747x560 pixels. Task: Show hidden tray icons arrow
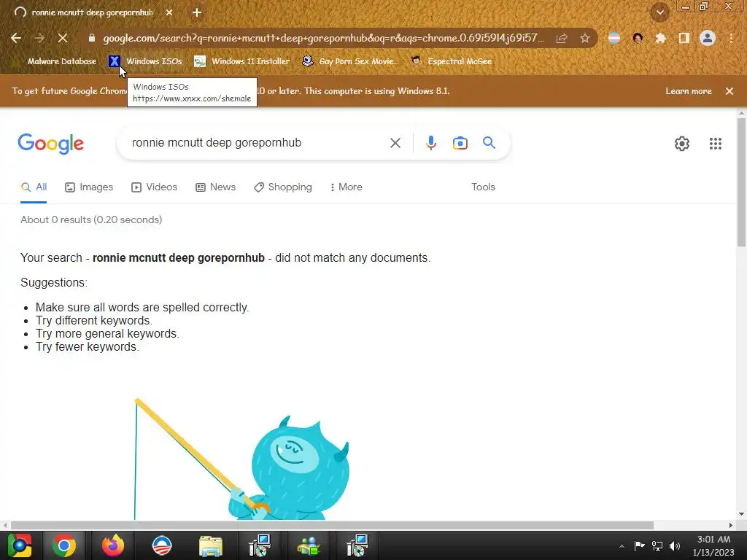(622, 546)
